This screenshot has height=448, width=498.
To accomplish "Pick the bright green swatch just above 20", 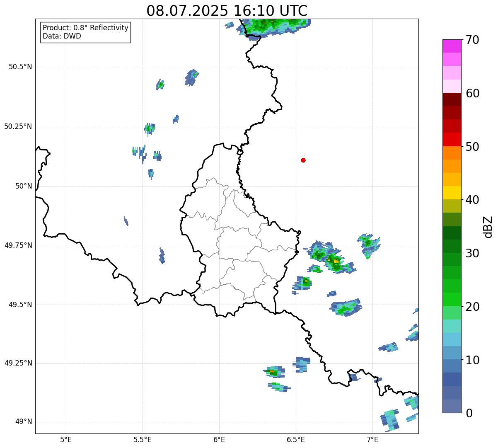I will click(x=452, y=300).
